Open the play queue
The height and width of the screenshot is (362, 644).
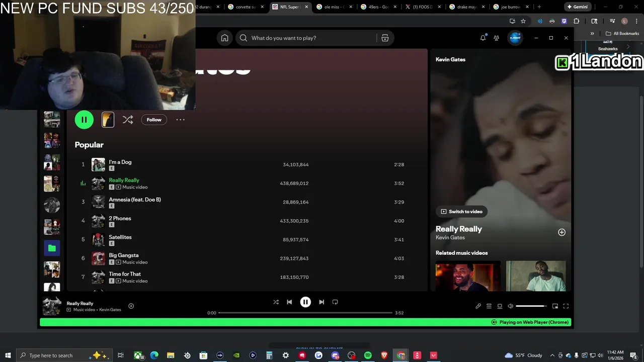[x=489, y=306]
